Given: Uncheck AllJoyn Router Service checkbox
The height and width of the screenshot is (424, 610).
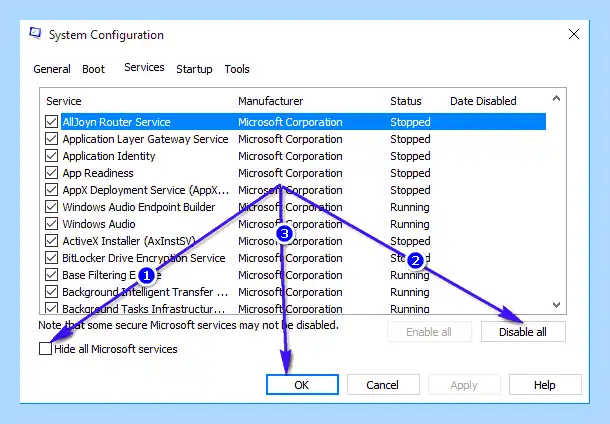Looking at the screenshot, I should pyautogui.click(x=51, y=122).
